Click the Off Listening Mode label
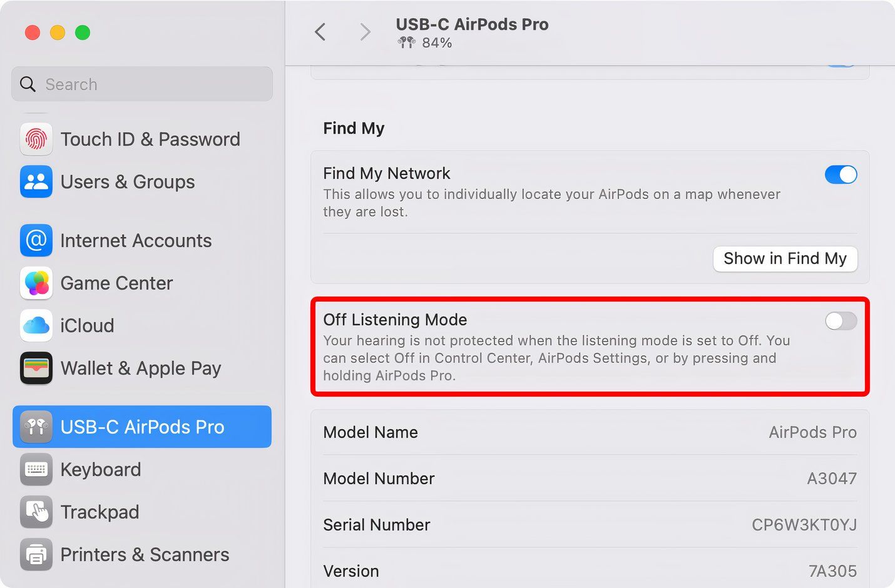 [395, 320]
